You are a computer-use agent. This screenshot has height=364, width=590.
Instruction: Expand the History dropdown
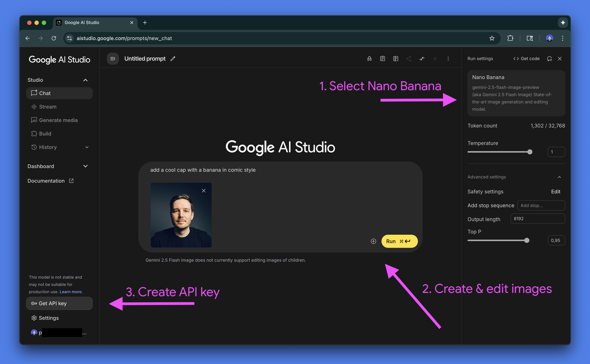pyautogui.click(x=87, y=147)
